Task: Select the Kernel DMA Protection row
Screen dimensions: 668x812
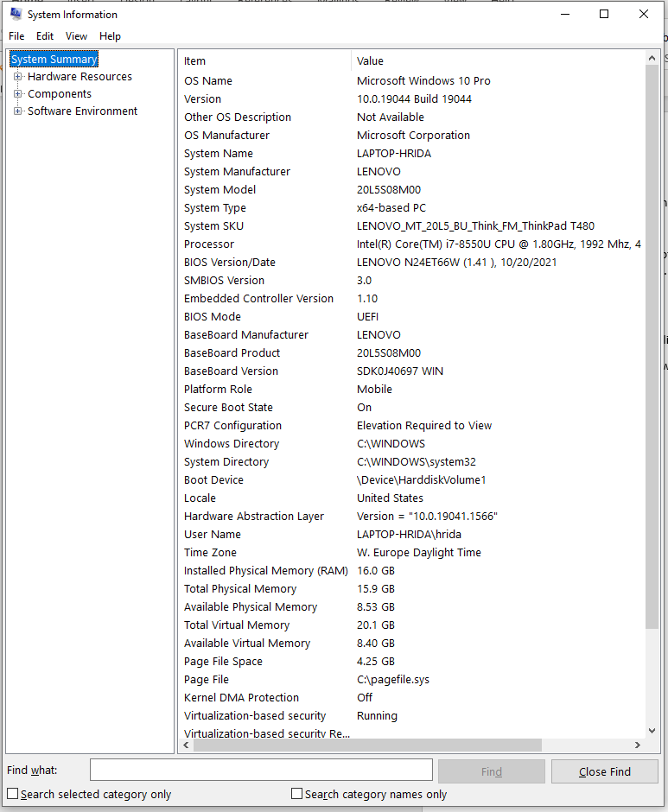Action: [x=412, y=697]
